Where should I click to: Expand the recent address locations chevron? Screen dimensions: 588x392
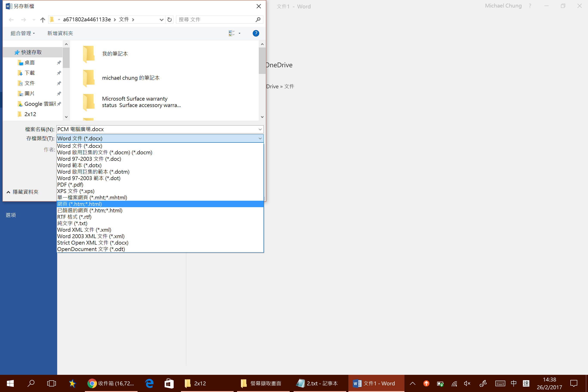(x=161, y=20)
